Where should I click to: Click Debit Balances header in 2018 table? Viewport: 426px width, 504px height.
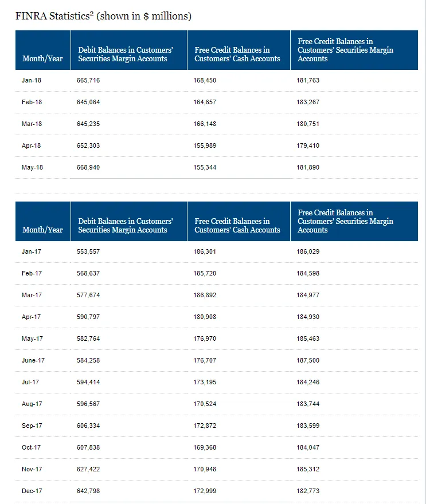126,54
